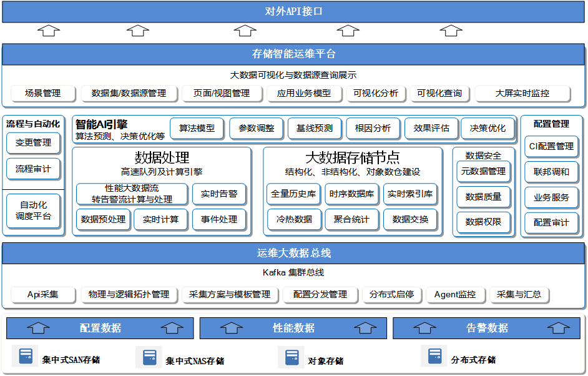Click the 根因分析 box

[x=373, y=129]
